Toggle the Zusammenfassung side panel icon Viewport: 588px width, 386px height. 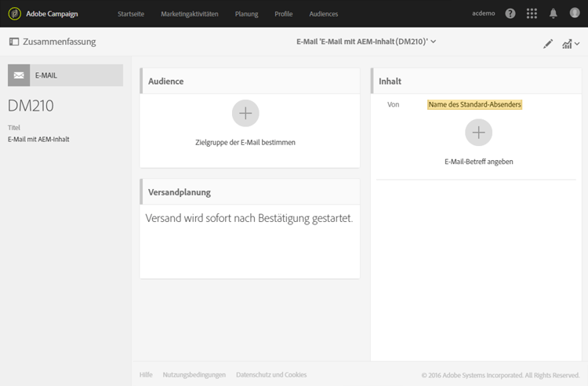pos(14,42)
